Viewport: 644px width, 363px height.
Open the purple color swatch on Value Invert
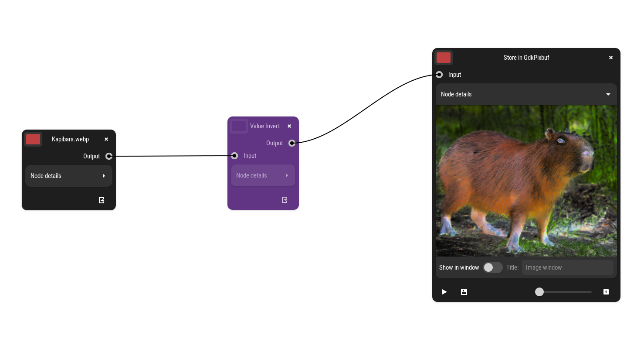click(239, 126)
